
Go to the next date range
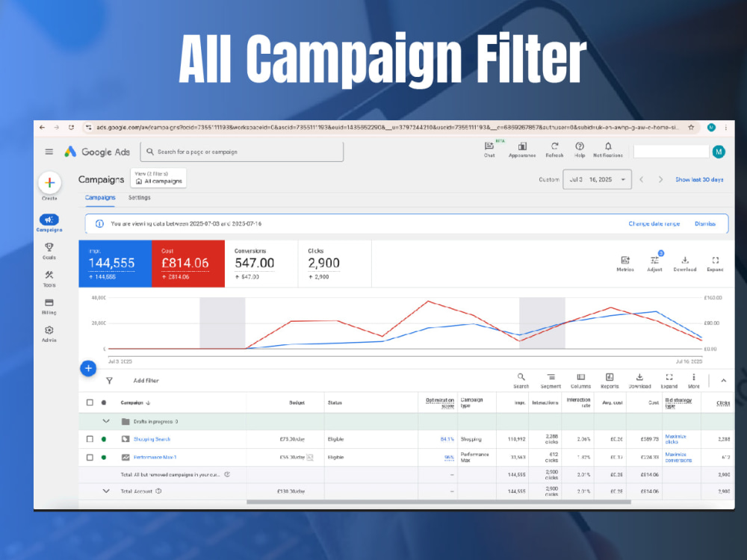(660, 179)
